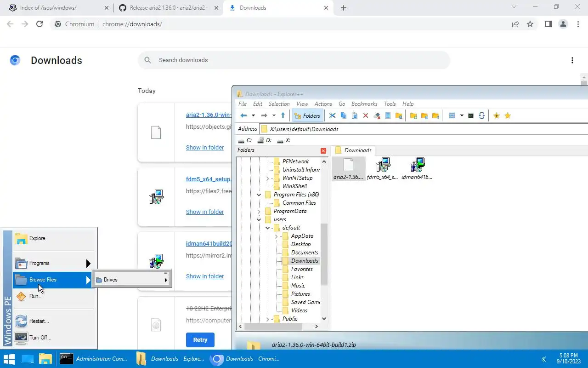Click the Paste clipboard icon in Explorer++
Image resolution: width=588 pixels, height=368 pixels.
click(354, 115)
